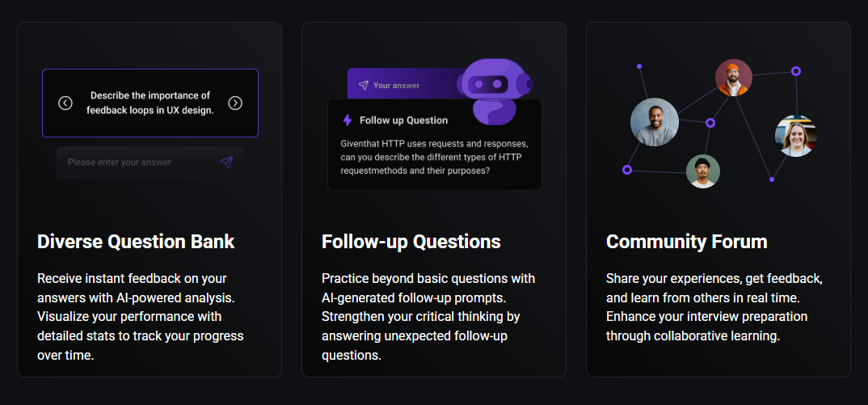868x405 pixels.
Task: Click the purple robot mascot
Action: coord(495,91)
